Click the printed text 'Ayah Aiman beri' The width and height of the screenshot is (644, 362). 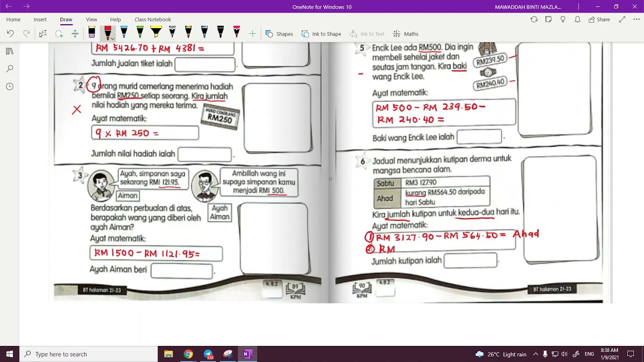pos(118,269)
